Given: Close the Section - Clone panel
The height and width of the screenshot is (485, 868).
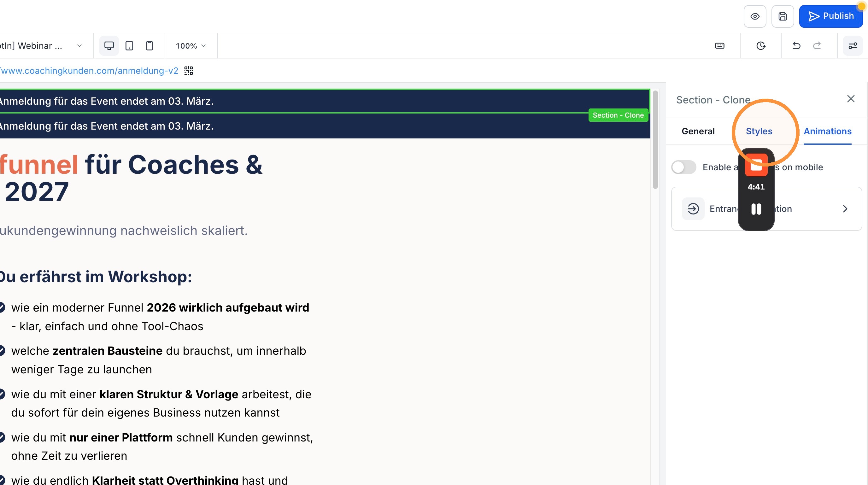Looking at the screenshot, I should click(851, 99).
